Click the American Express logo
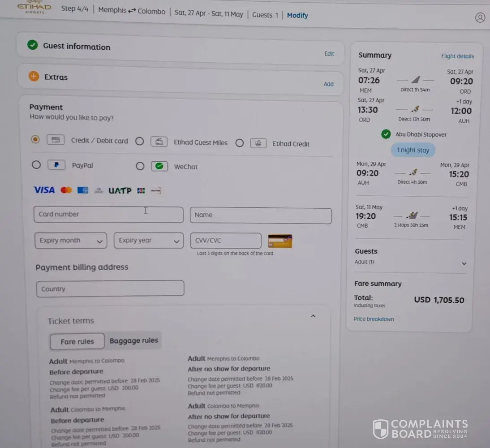The height and width of the screenshot is (448, 490). [x=83, y=190]
